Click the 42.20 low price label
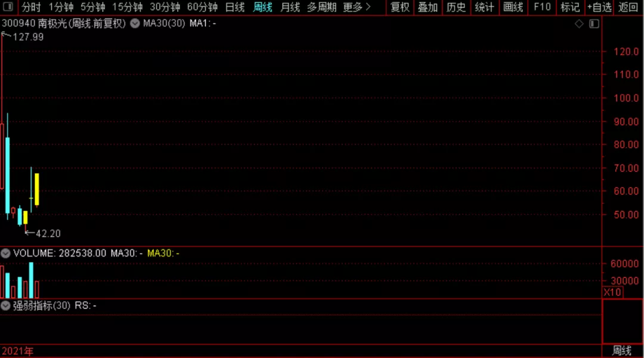The height and width of the screenshot is (358, 644). (x=48, y=233)
